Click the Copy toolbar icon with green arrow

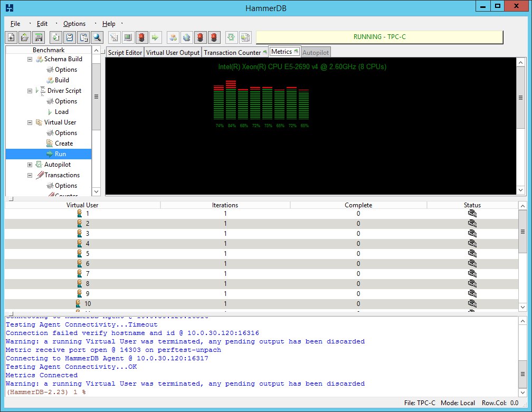pyautogui.click(x=56, y=37)
